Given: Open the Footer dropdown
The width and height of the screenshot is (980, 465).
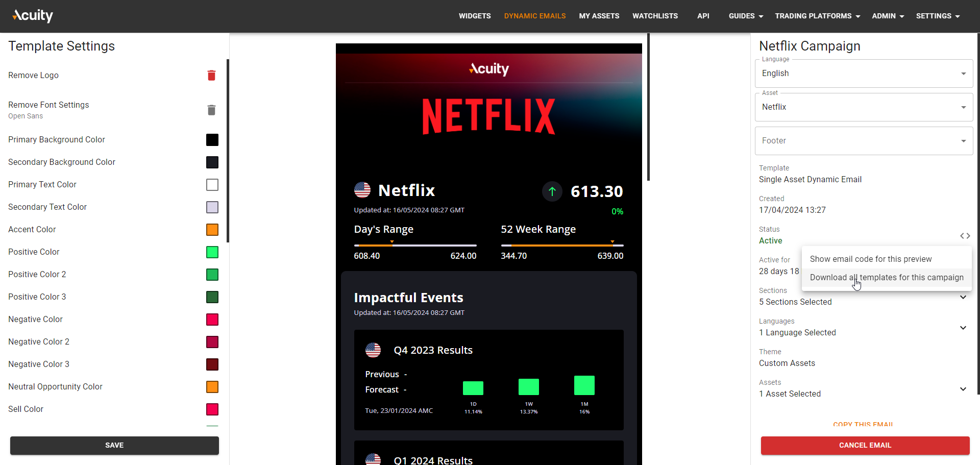Looking at the screenshot, I should point(864,141).
